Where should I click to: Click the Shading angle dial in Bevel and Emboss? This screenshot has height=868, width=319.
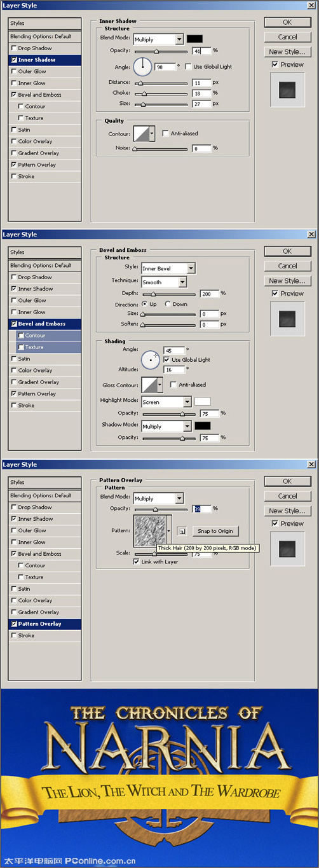click(151, 359)
